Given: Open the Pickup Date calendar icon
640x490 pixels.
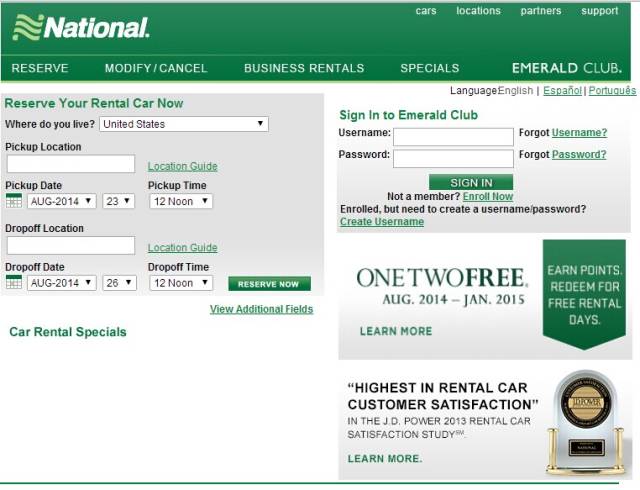Looking at the screenshot, I should 14,201.
